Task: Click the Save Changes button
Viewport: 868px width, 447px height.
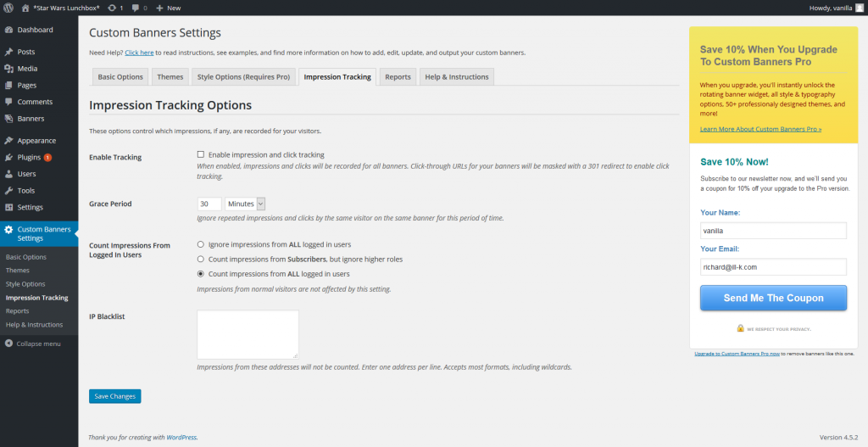Action: pyautogui.click(x=114, y=396)
